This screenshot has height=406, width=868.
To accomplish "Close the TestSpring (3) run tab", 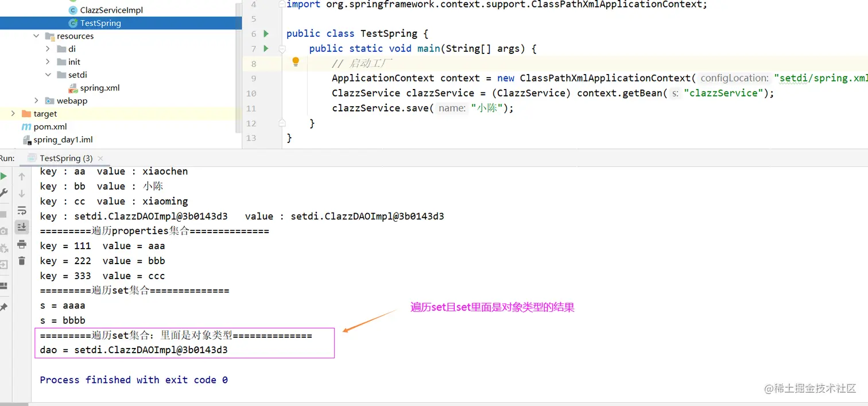I will (x=101, y=158).
